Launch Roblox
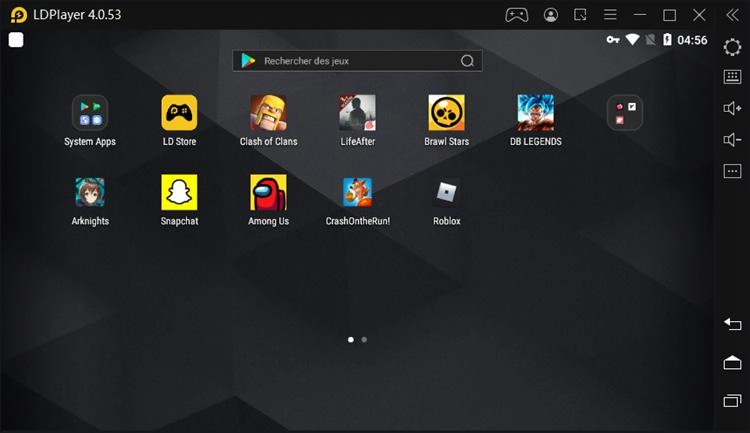The image size is (750, 433). pos(446,192)
